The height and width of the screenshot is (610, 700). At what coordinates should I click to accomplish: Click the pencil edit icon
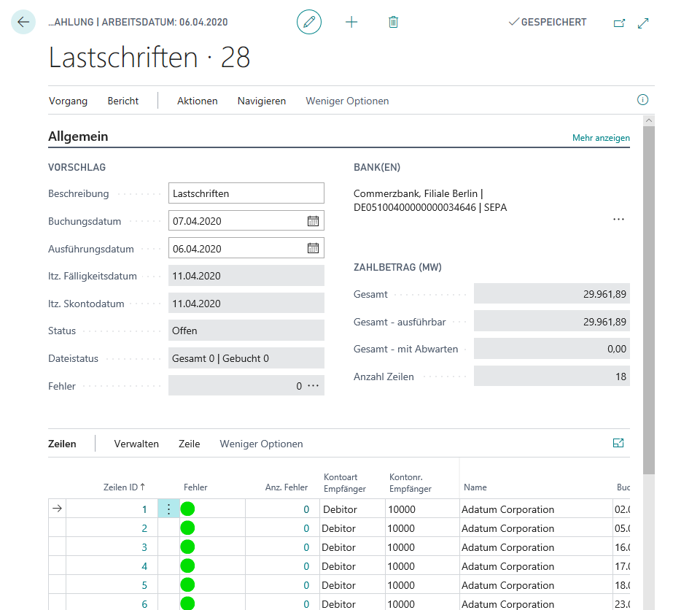309,22
